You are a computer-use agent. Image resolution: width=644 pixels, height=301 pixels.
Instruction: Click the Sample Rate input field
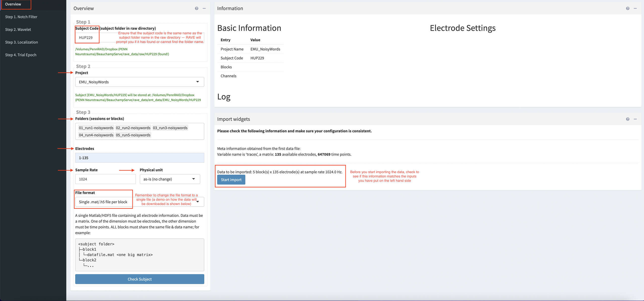tap(105, 179)
